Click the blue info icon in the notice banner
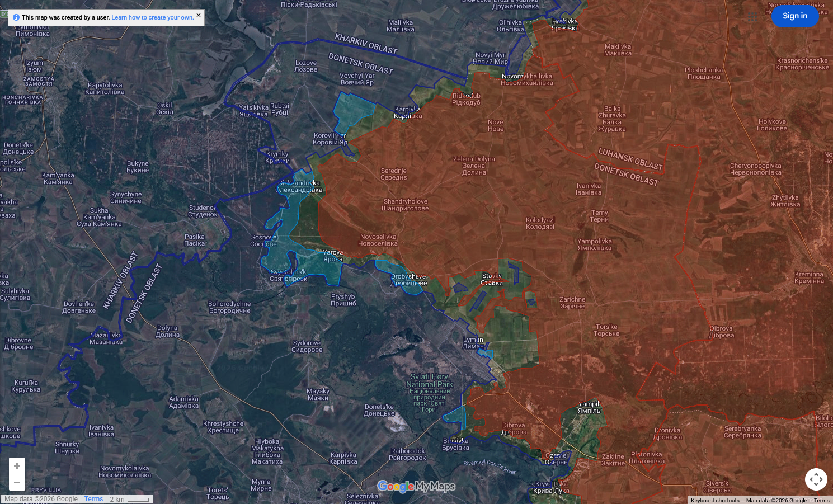Image resolution: width=833 pixels, height=504 pixels. (16, 17)
